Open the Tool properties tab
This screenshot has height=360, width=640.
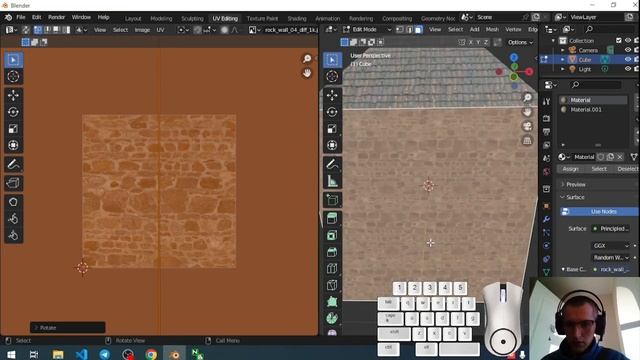coord(547,101)
